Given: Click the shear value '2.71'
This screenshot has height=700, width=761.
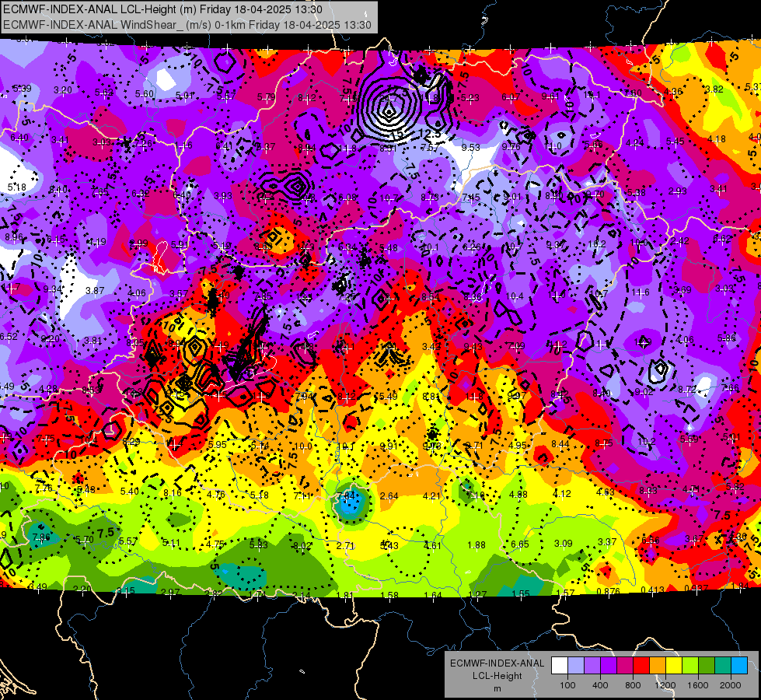Looking at the screenshot, I should [346, 545].
